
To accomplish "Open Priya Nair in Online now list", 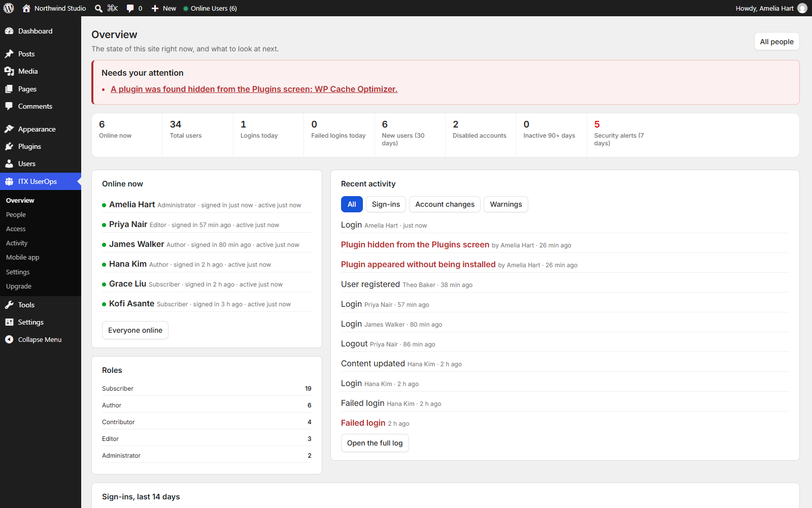I will coord(128,225).
